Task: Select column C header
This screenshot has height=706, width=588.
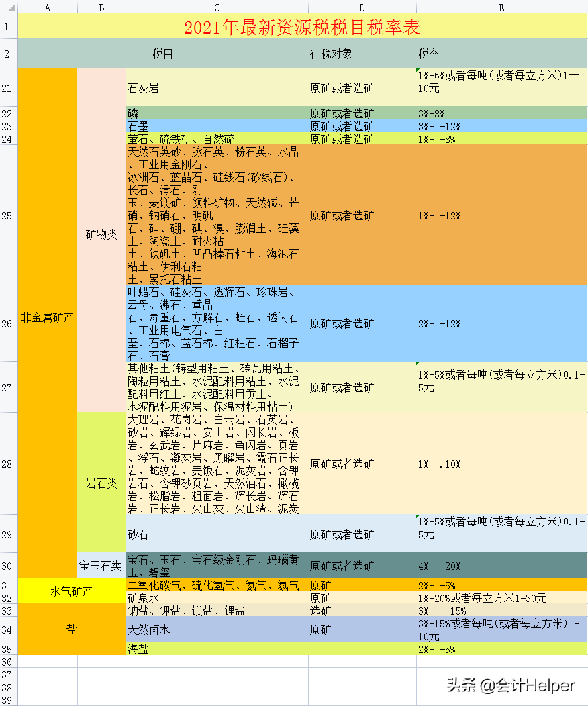Action: pos(216,7)
